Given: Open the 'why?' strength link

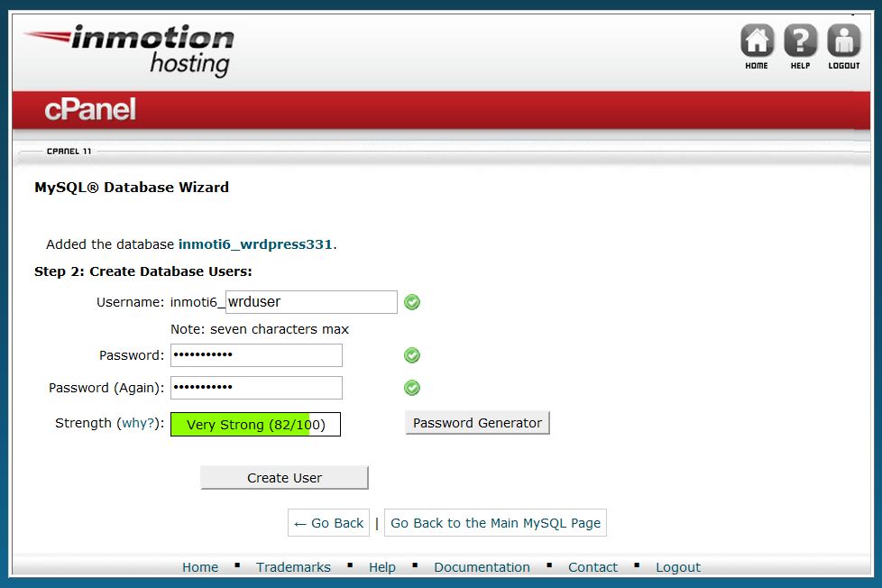Looking at the screenshot, I should coord(138,423).
